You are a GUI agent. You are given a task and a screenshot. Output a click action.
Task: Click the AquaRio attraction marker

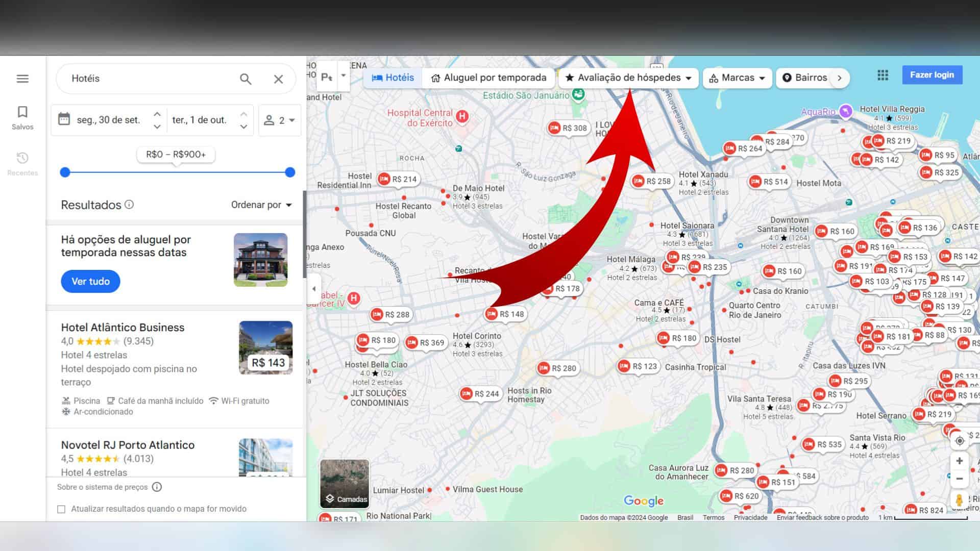click(846, 111)
